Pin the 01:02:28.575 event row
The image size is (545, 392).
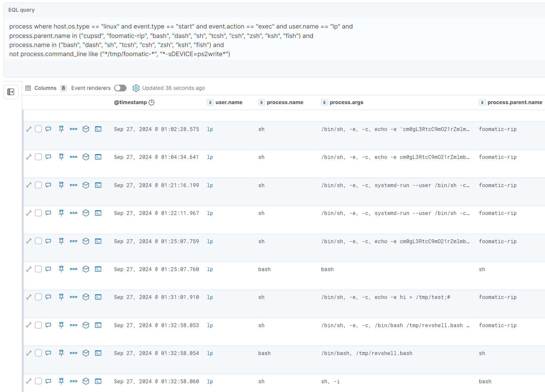(x=61, y=129)
